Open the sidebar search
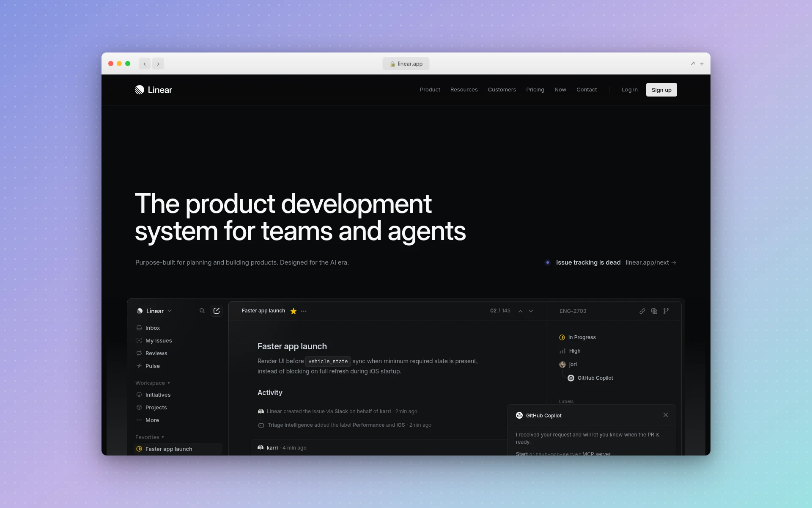 [202, 311]
